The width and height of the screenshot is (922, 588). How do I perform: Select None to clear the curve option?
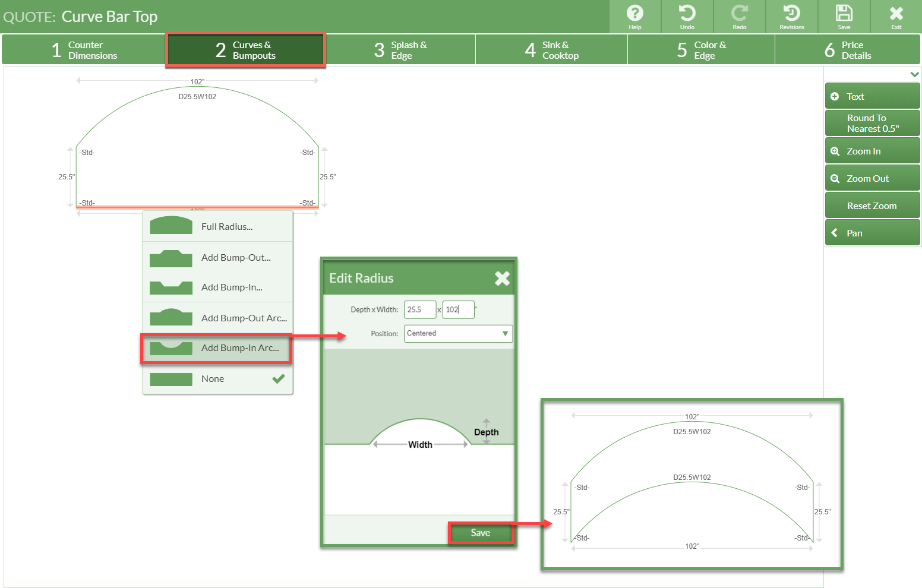(x=217, y=378)
